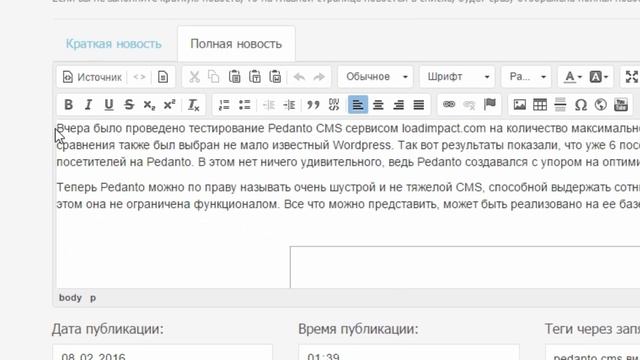Image resolution: width=640 pixels, height=360 pixels.
Task: Click the Redo arrow icon
Action: tap(319, 77)
